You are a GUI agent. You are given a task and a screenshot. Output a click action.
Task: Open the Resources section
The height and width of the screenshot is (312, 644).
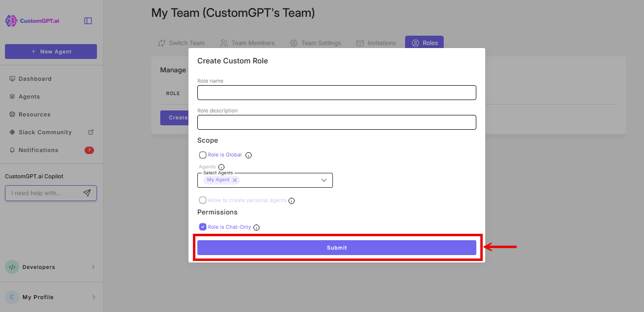35,114
